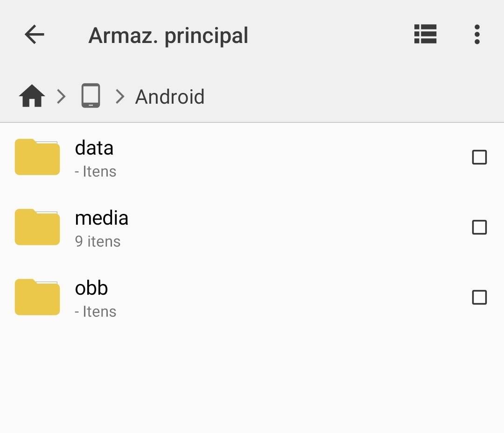
Task: Go to home via house icon
Action: coord(32,97)
